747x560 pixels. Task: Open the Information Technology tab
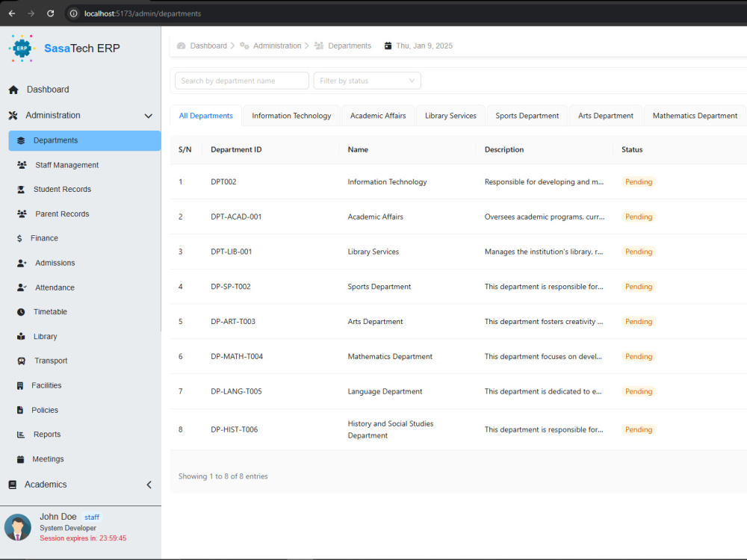pos(291,116)
